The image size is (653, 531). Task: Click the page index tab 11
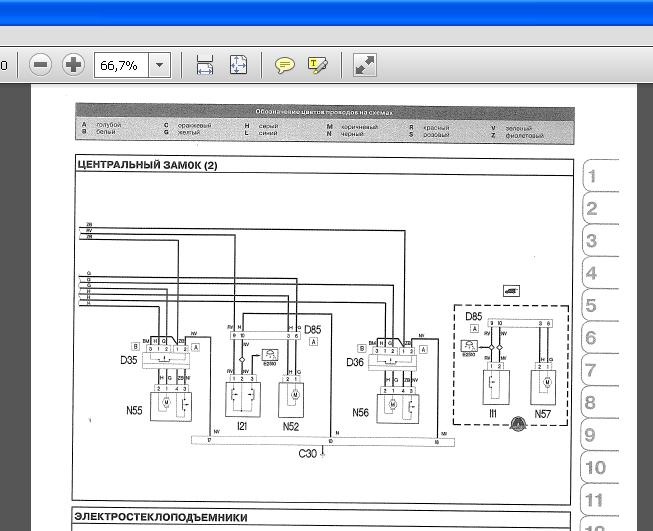click(600, 500)
